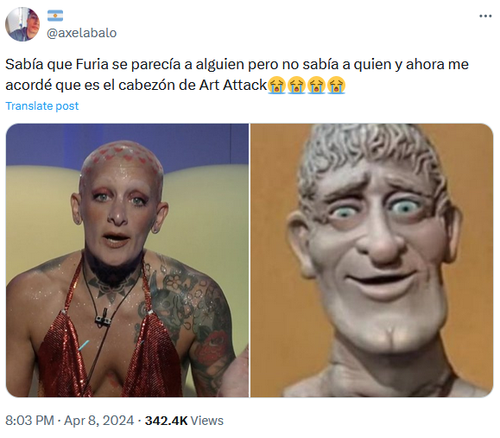This screenshot has width=500, height=438.
Task: Click the second crying emoji in the post
Action: pos(297,85)
